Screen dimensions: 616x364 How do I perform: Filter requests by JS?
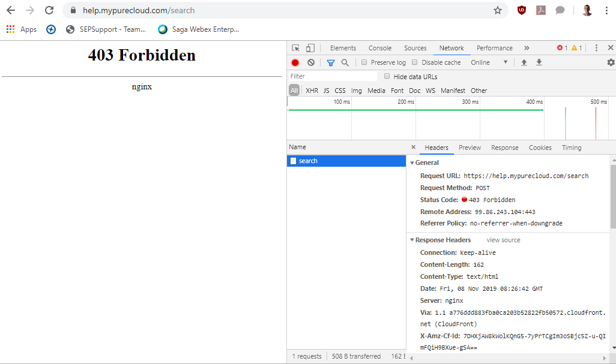327,91
